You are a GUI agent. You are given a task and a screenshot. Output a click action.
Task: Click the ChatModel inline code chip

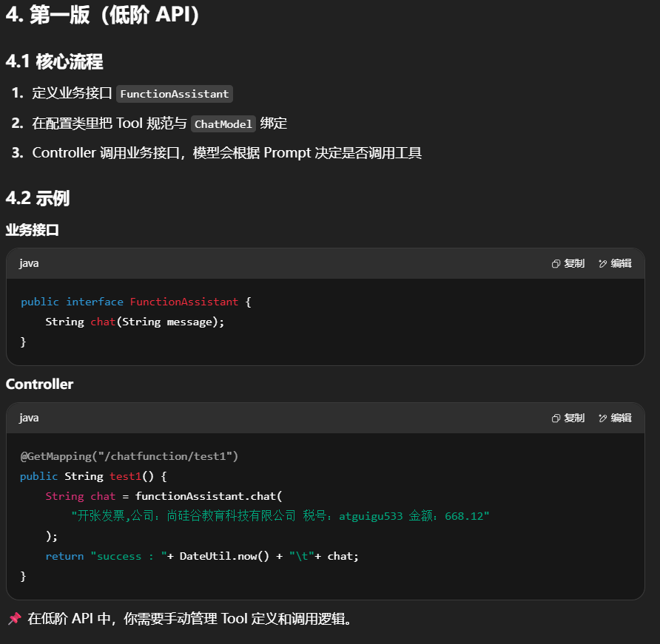tap(223, 124)
